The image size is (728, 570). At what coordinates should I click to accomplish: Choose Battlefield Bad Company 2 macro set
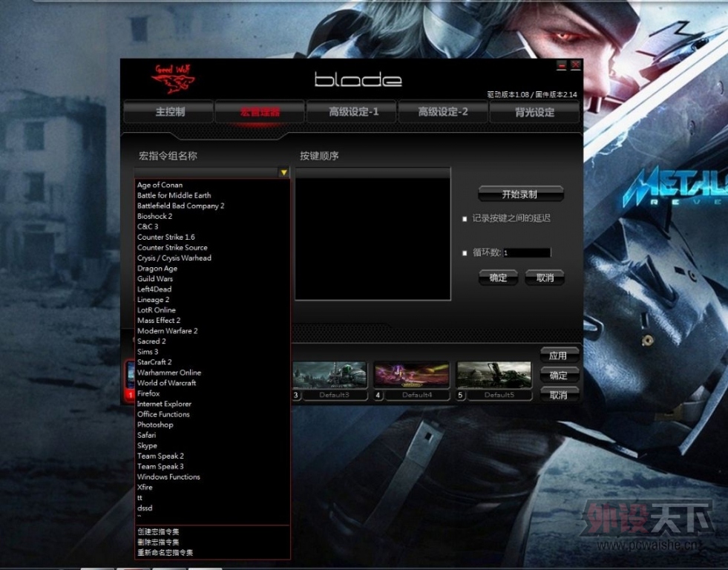[x=180, y=206]
